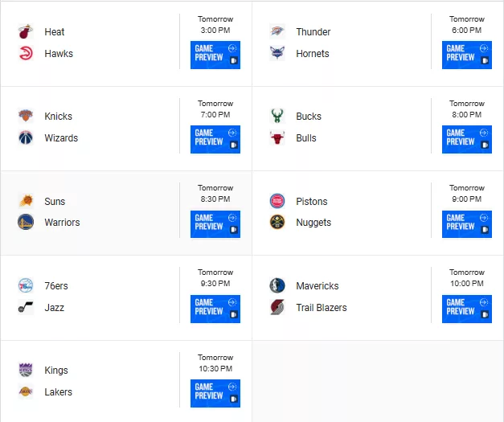Click the Detroit Pistons logo
The width and height of the screenshot is (504, 422).
[277, 201]
